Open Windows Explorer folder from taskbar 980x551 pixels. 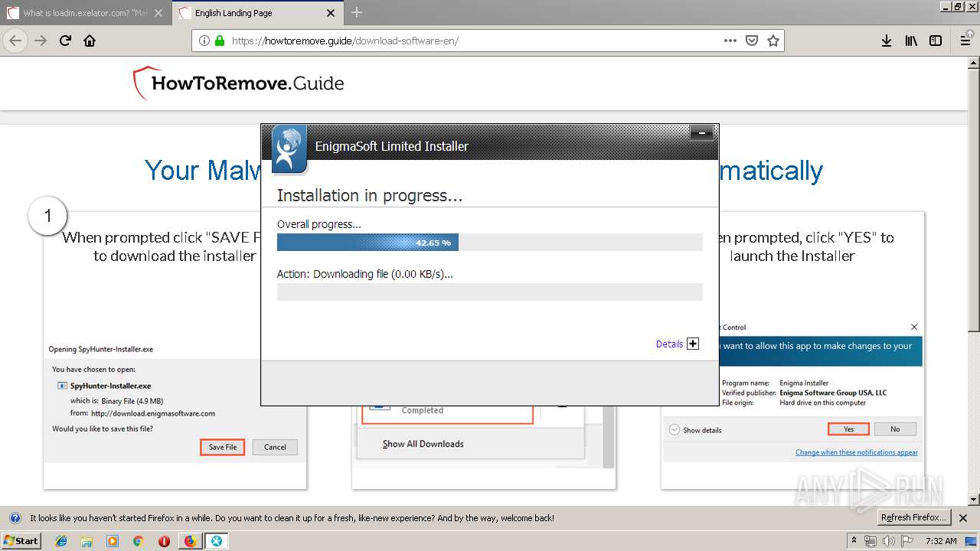point(87,541)
